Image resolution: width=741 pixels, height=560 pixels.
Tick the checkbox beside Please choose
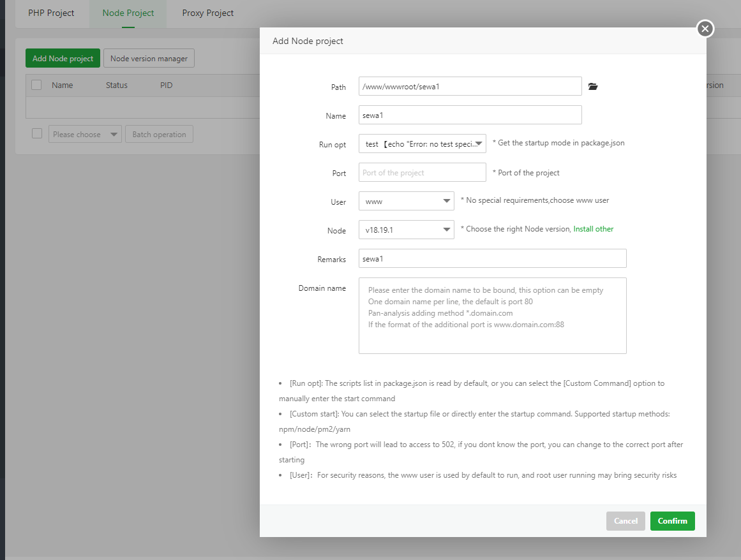click(x=37, y=134)
